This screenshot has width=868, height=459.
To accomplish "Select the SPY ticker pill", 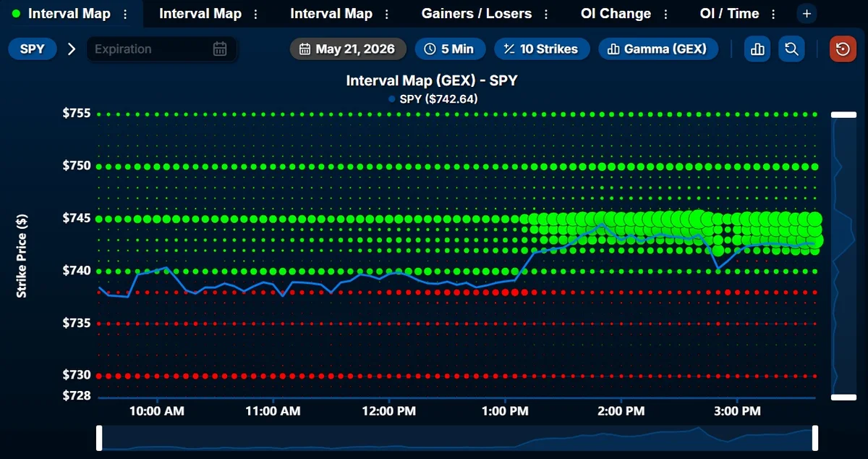I will 33,49.
